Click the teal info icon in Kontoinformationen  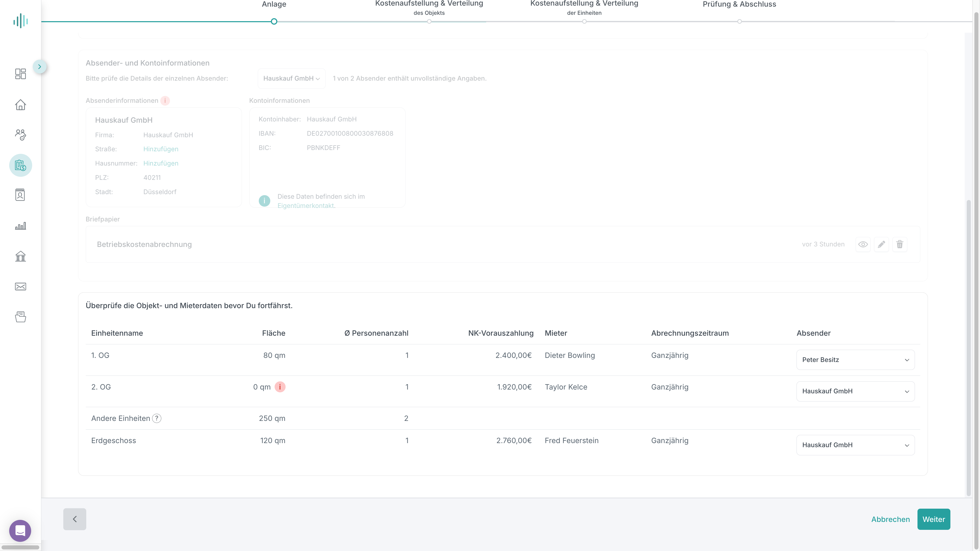(x=264, y=201)
